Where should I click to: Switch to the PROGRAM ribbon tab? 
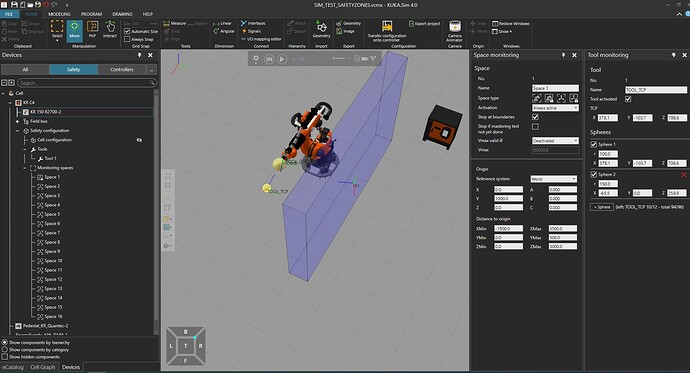tap(92, 14)
